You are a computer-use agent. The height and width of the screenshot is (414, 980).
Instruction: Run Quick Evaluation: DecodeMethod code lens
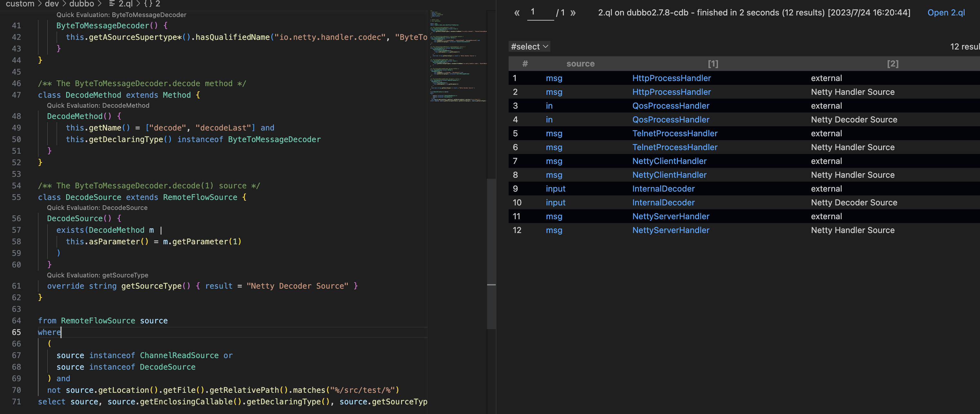click(x=98, y=105)
